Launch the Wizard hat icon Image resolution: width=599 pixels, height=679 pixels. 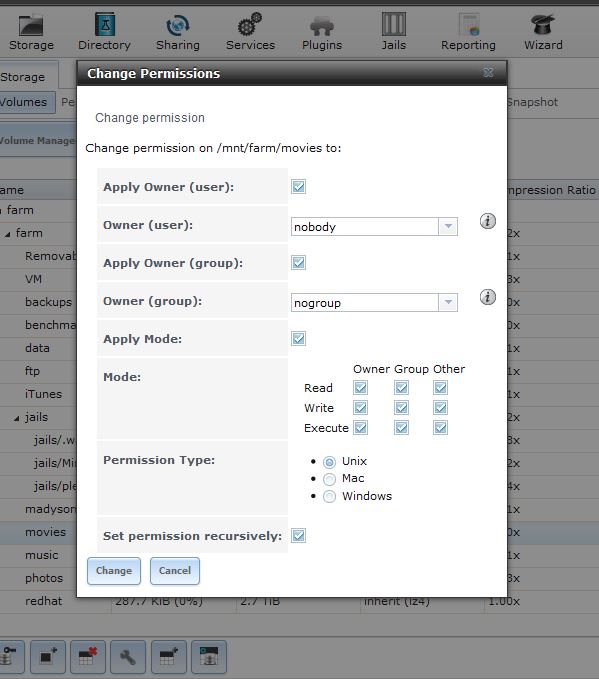(543, 24)
